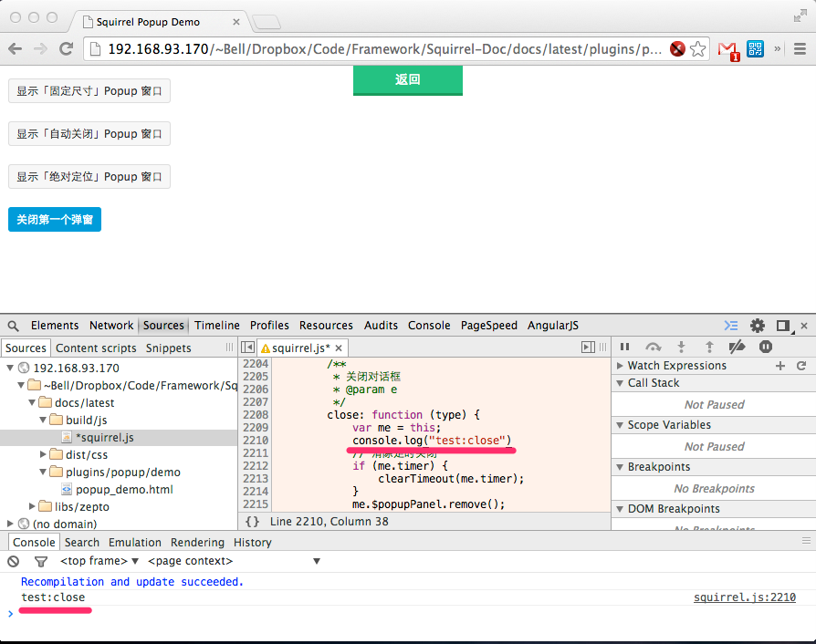
Task: Open the Emulation drawer tab
Action: 135,543
